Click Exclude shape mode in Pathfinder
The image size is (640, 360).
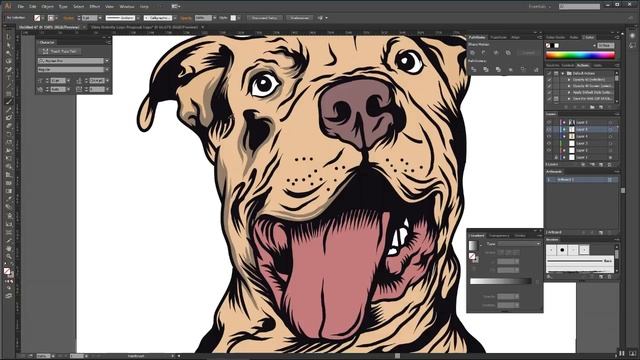tap(508, 53)
